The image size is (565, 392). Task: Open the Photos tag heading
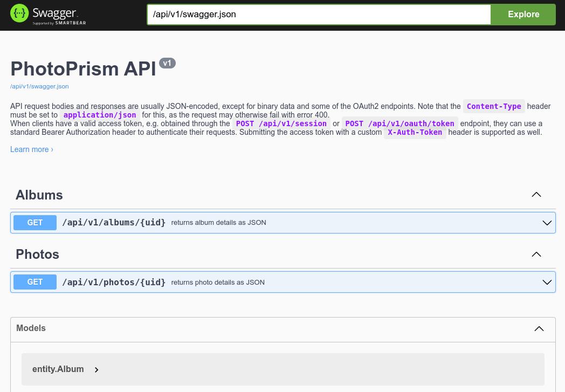click(37, 255)
